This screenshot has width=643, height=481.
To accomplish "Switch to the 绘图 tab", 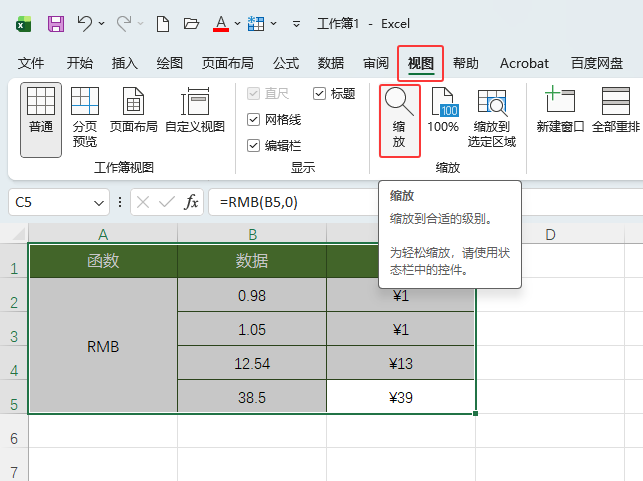I will click(169, 63).
